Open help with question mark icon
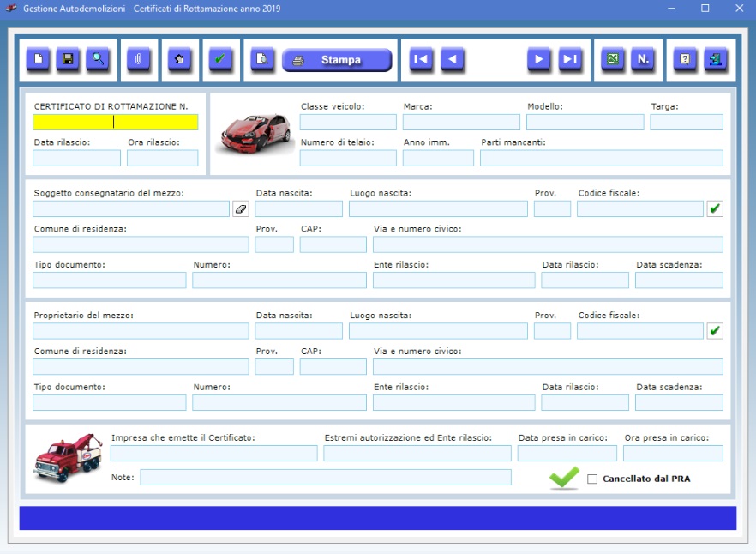The height and width of the screenshot is (554, 756). (x=685, y=59)
